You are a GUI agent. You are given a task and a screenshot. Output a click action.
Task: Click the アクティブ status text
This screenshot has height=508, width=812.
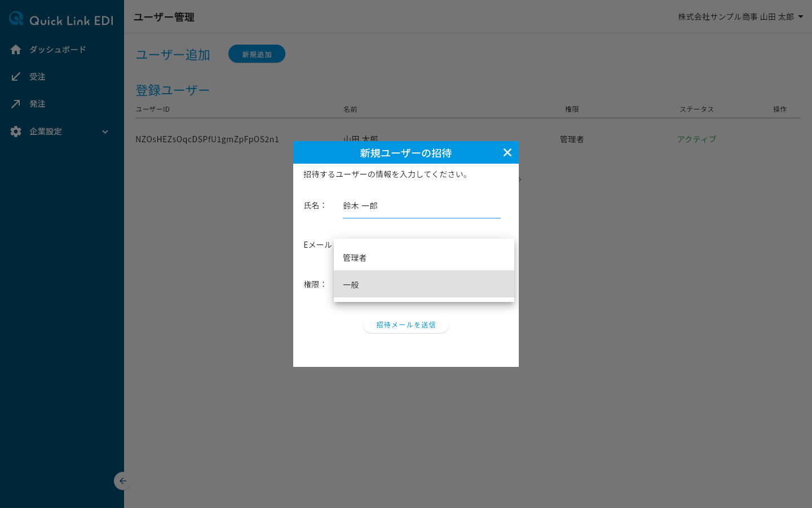(697, 139)
